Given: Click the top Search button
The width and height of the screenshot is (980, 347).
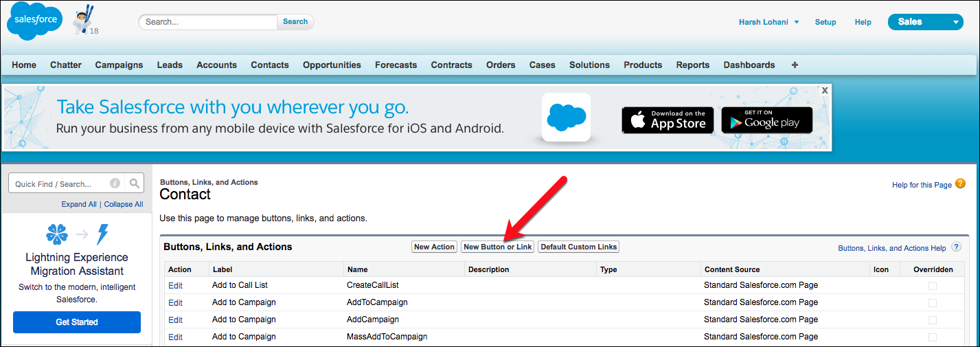Looking at the screenshot, I should click(x=295, y=22).
